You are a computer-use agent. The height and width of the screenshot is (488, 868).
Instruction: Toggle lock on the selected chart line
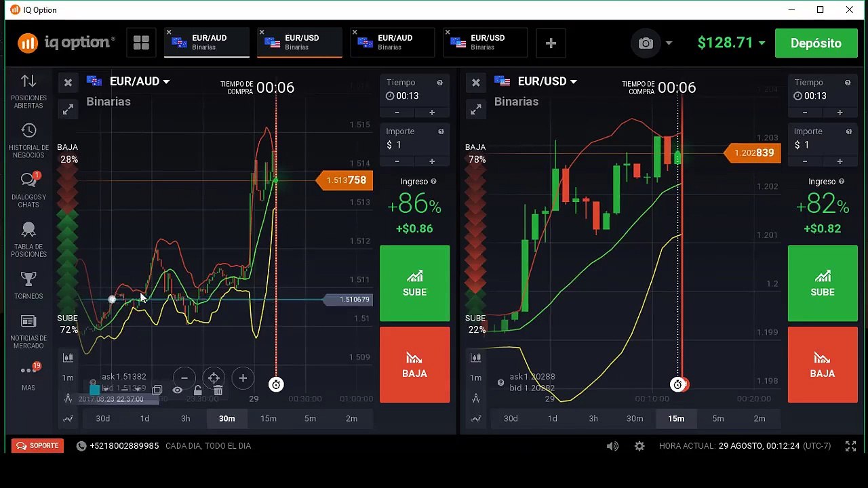(197, 390)
